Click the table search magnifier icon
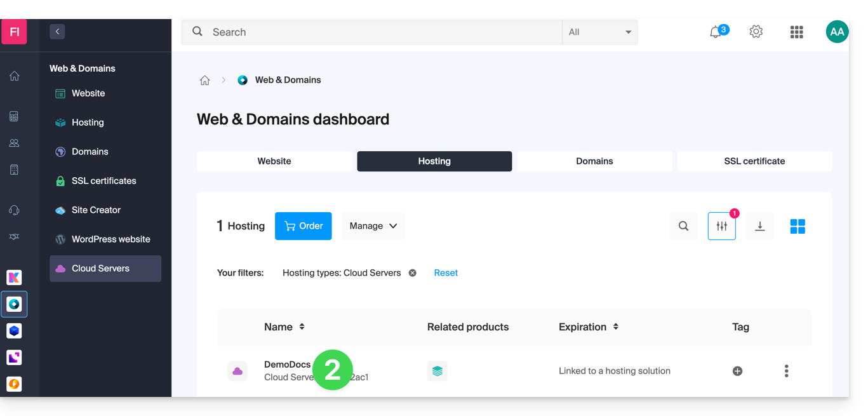The width and height of the screenshot is (868, 416). click(x=683, y=226)
